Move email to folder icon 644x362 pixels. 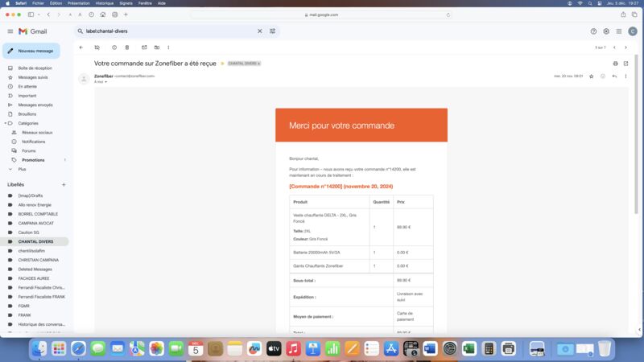[x=157, y=47]
